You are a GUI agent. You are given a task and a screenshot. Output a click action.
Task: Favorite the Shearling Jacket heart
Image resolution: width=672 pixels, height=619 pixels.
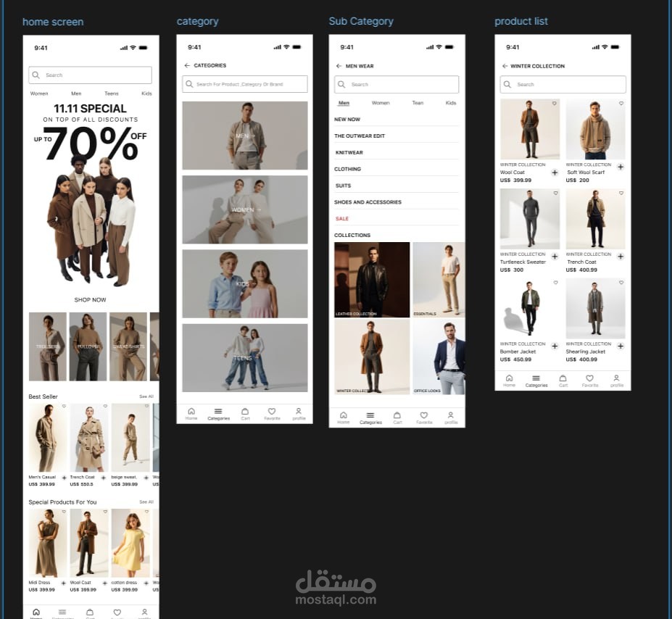click(x=621, y=283)
